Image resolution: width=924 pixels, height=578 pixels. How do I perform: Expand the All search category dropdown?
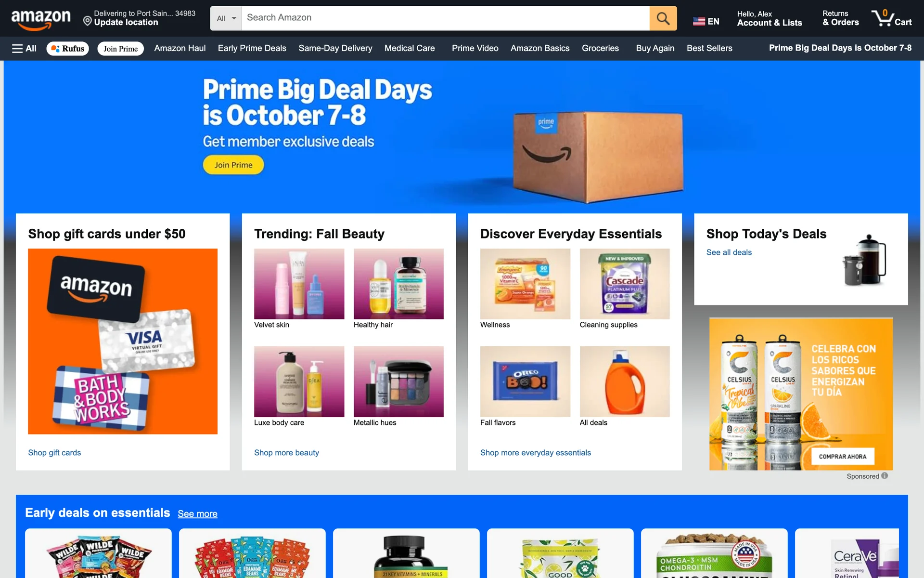226,18
